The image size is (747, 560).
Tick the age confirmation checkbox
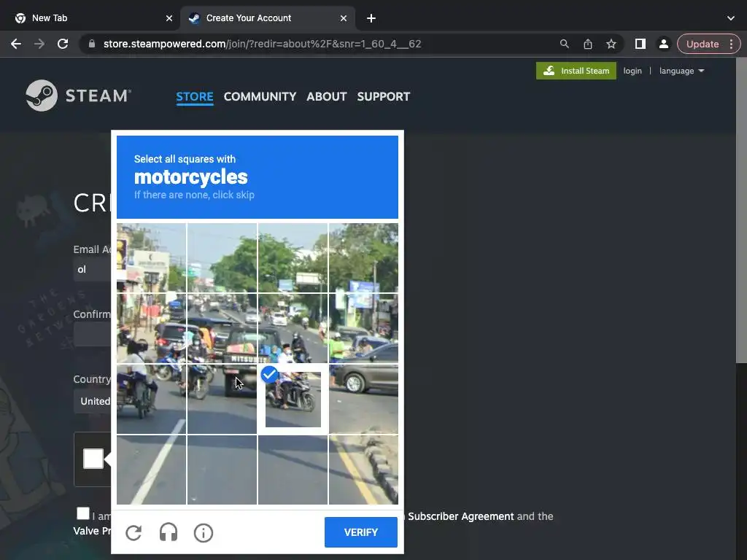83,513
